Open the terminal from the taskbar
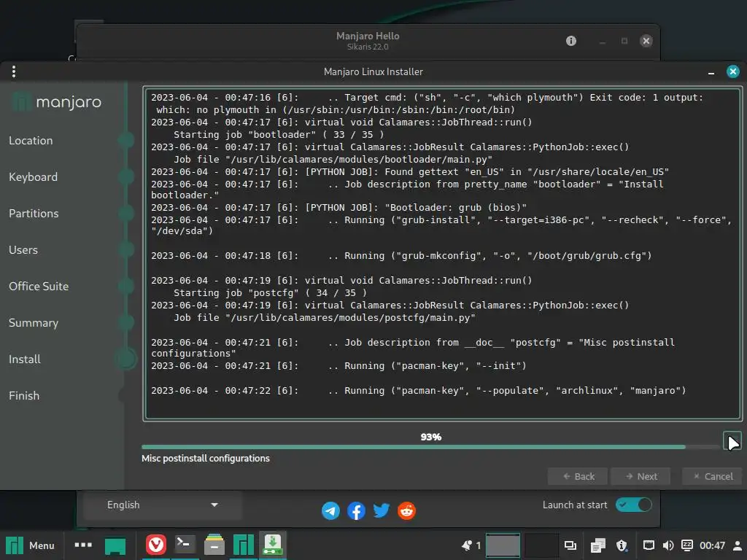The height and width of the screenshot is (560, 747). 185,545
